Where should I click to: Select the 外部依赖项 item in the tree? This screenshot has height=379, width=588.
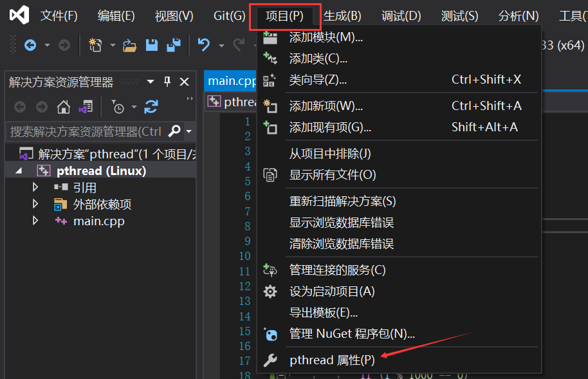point(102,204)
